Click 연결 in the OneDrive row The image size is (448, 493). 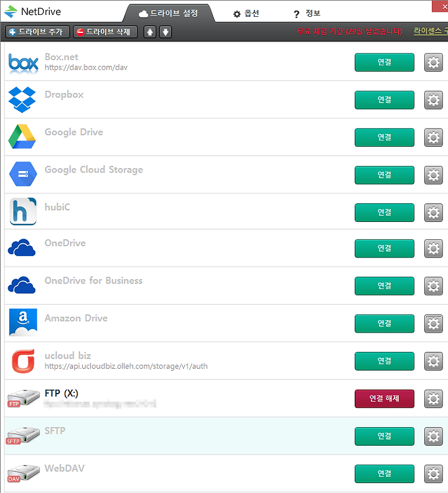point(384,249)
